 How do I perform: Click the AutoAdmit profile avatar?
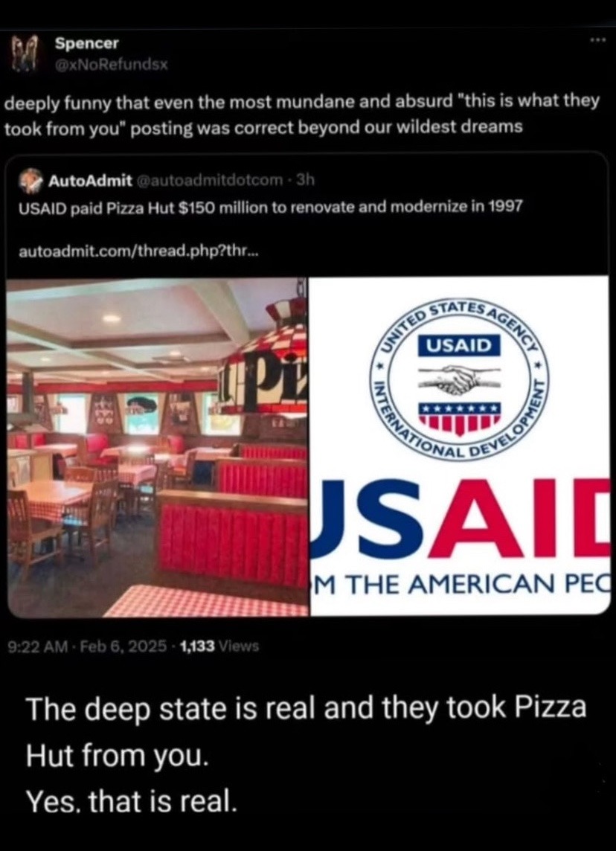click(31, 181)
